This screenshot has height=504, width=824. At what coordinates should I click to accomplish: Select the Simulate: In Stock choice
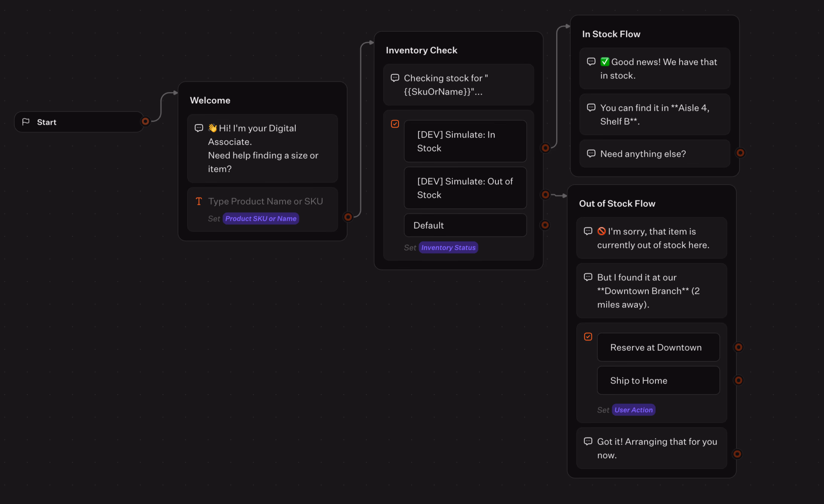pyautogui.click(x=465, y=141)
